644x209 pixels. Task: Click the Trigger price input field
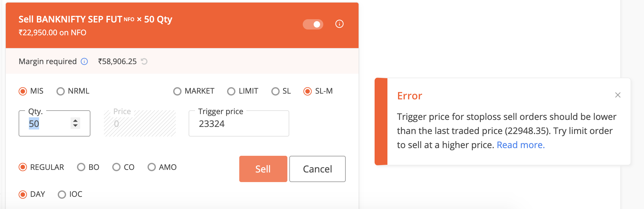pos(239,124)
